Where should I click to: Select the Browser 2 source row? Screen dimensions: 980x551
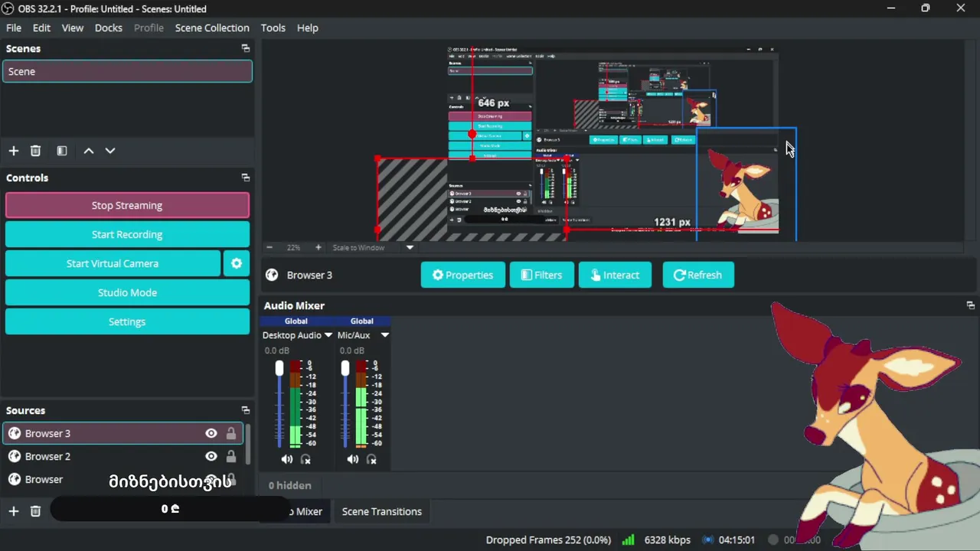(x=122, y=456)
